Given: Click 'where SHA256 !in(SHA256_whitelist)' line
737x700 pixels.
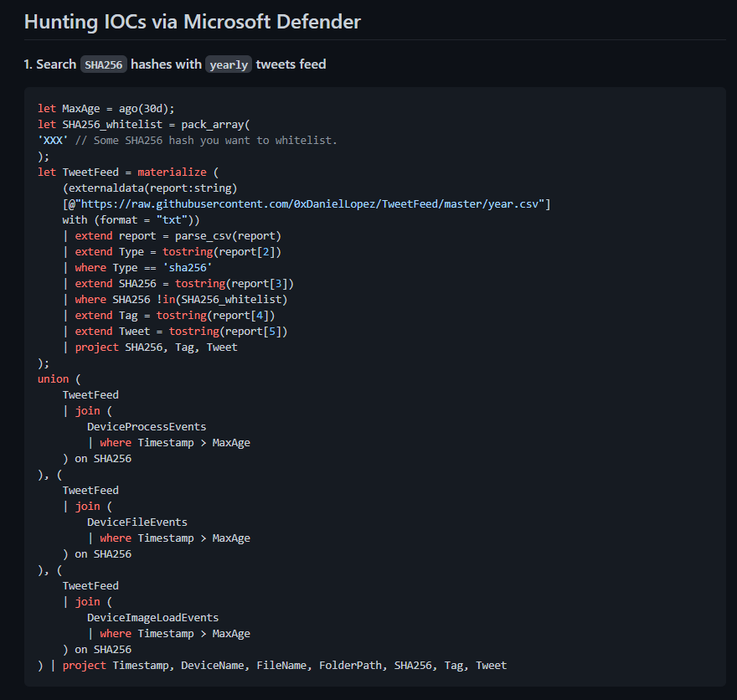Looking at the screenshot, I should click(x=181, y=299).
